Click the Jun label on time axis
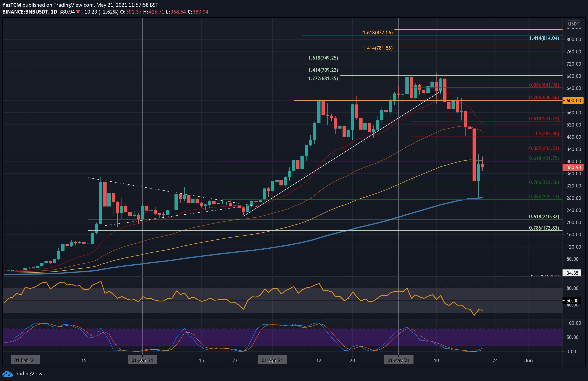This screenshot has width=588, height=381. [529, 361]
